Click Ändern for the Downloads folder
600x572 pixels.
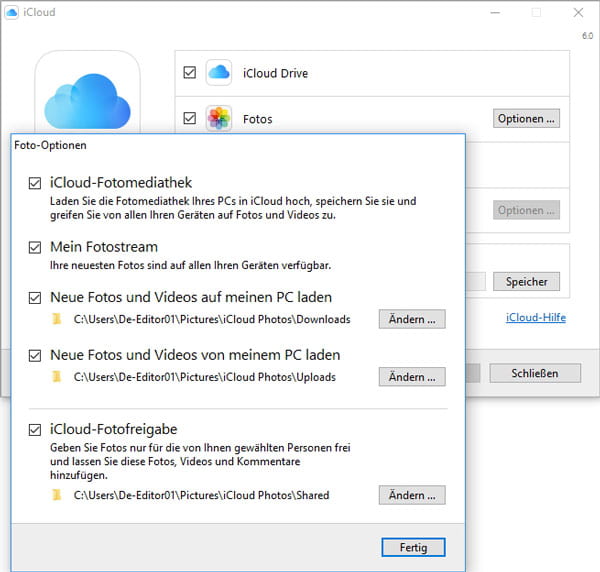[412, 319]
